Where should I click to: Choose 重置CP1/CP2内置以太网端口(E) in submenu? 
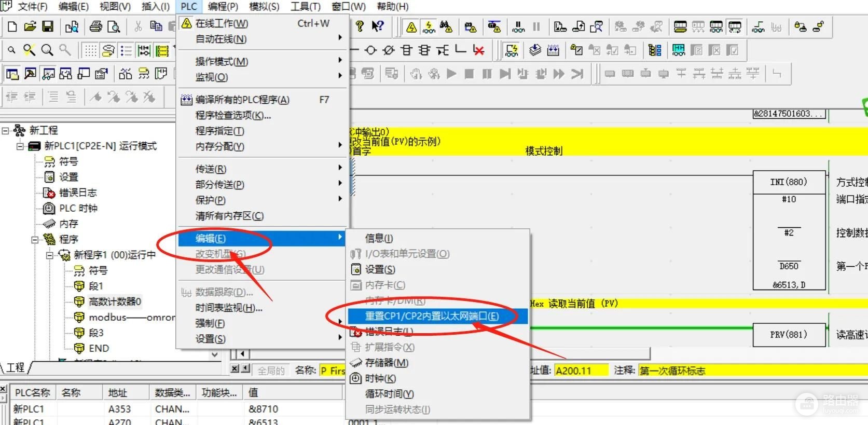pos(437,316)
